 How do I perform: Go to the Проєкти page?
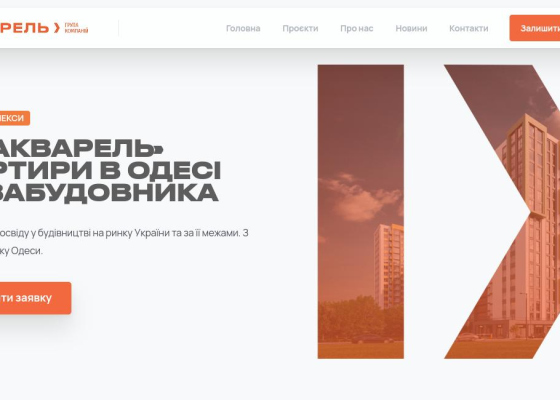(300, 28)
